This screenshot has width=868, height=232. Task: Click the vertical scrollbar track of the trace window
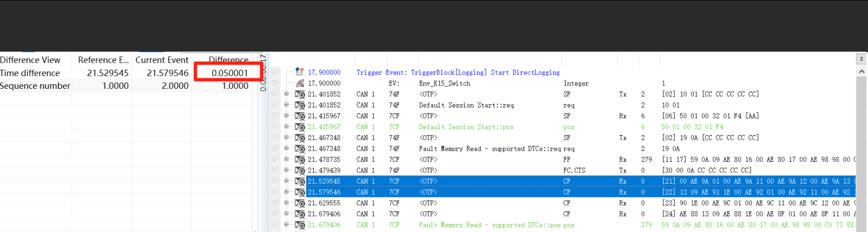[x=862, y=154]
